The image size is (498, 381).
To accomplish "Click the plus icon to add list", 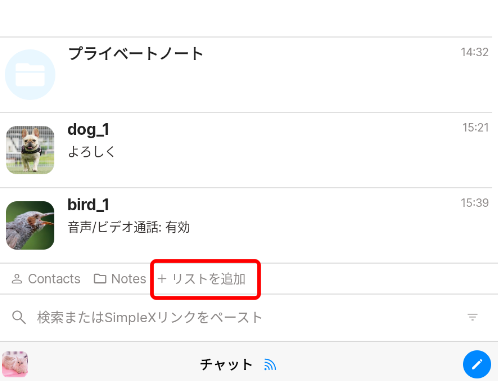I will [162, 279].
